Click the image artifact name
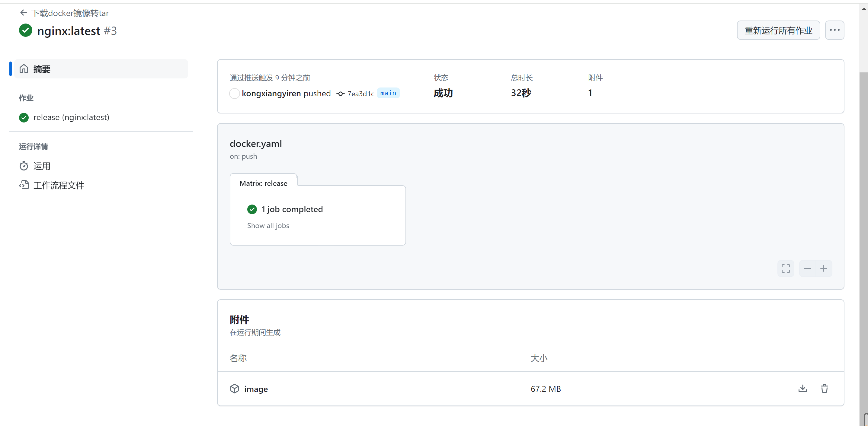 tap(256, 389)
